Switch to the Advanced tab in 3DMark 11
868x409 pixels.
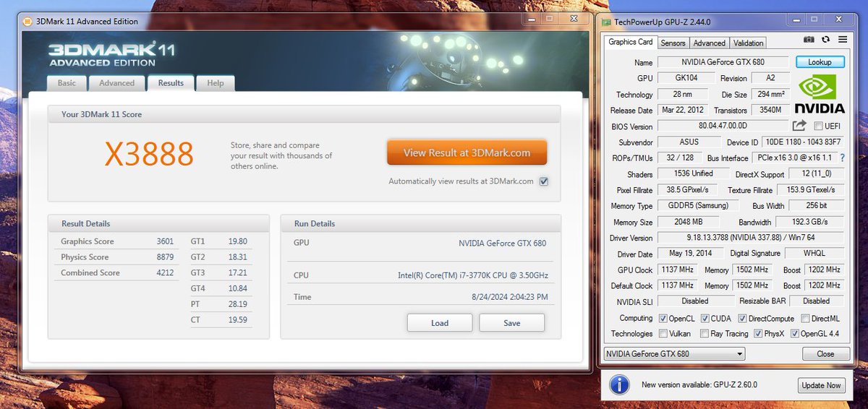click(x=116, y=83)
